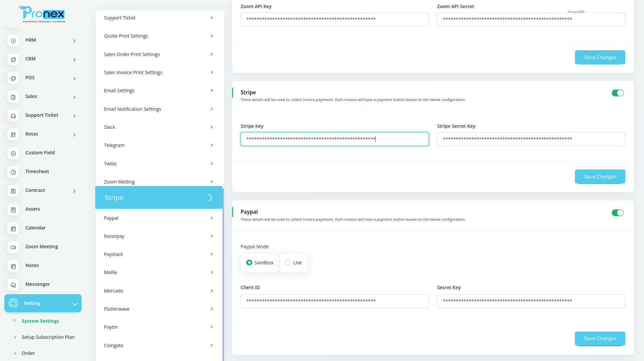Click the Timesheet clock icon

pos(13,172)
